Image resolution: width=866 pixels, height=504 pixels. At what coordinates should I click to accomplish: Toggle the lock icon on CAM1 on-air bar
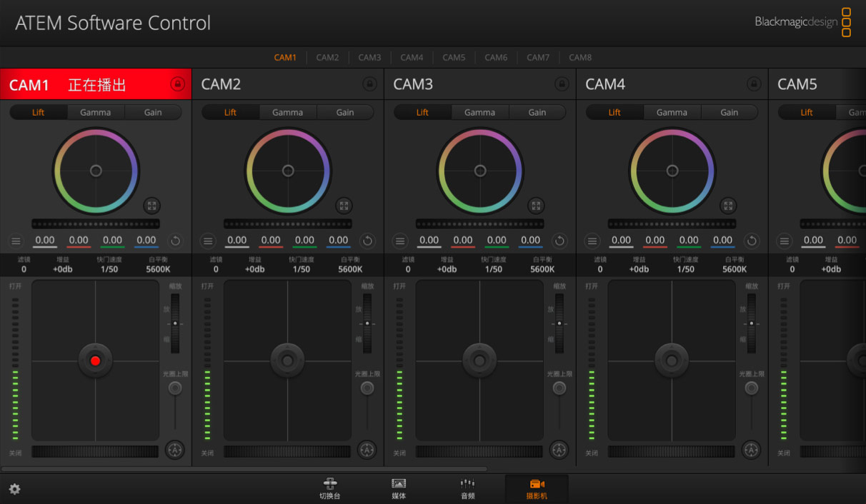(x=176, y=84)
